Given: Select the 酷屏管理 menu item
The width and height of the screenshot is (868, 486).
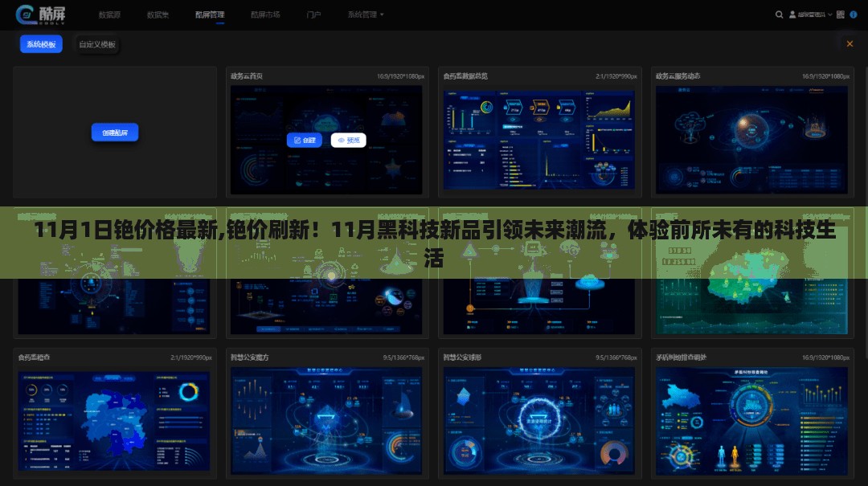Looking at the screenshot, I should 210,14.
